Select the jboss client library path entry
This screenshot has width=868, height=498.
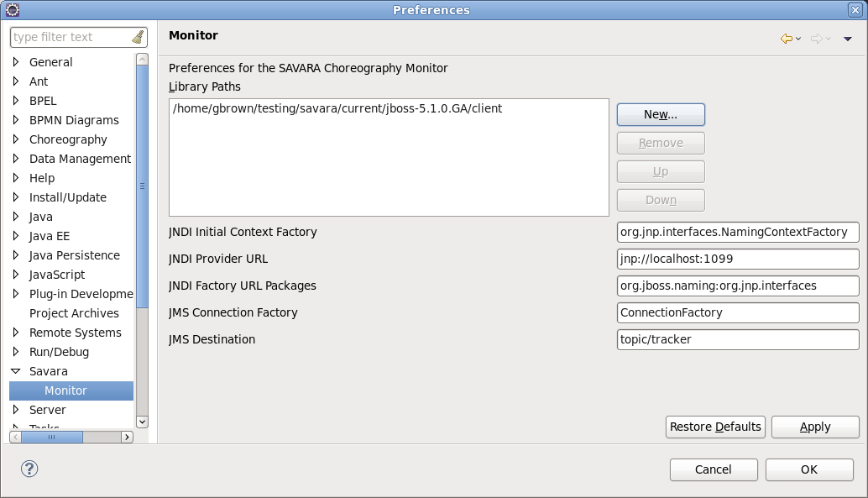337,108
